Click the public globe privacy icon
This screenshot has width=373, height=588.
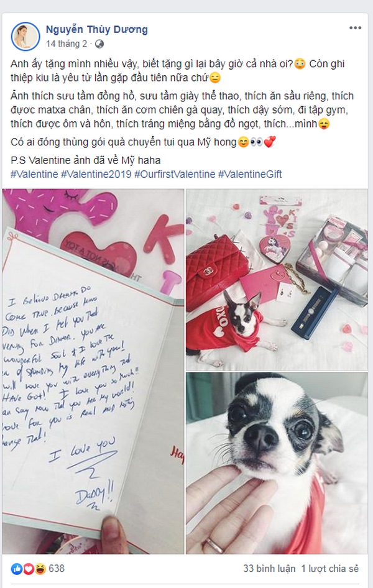tap(99, 44)
